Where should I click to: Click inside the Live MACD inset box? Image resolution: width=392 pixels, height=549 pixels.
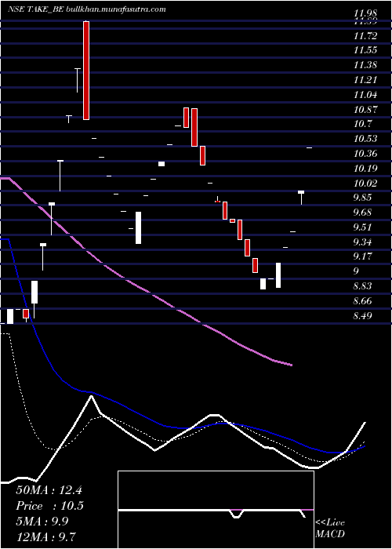point(216,510)
